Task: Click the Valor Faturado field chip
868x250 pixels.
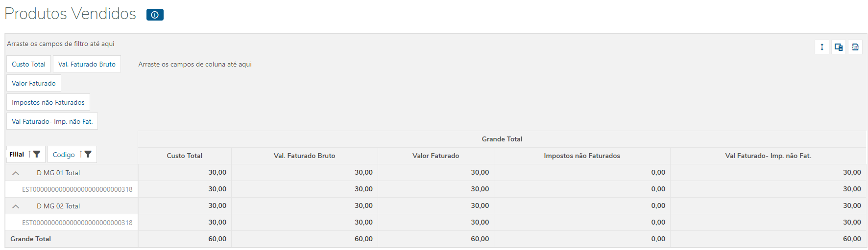Action: (x=34, y=83)
